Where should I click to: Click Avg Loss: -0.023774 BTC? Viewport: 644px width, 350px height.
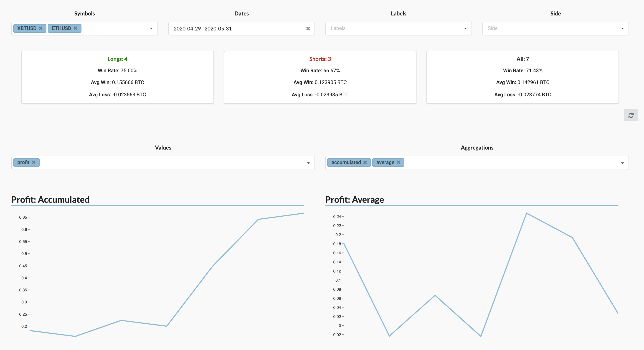(523, 95)
